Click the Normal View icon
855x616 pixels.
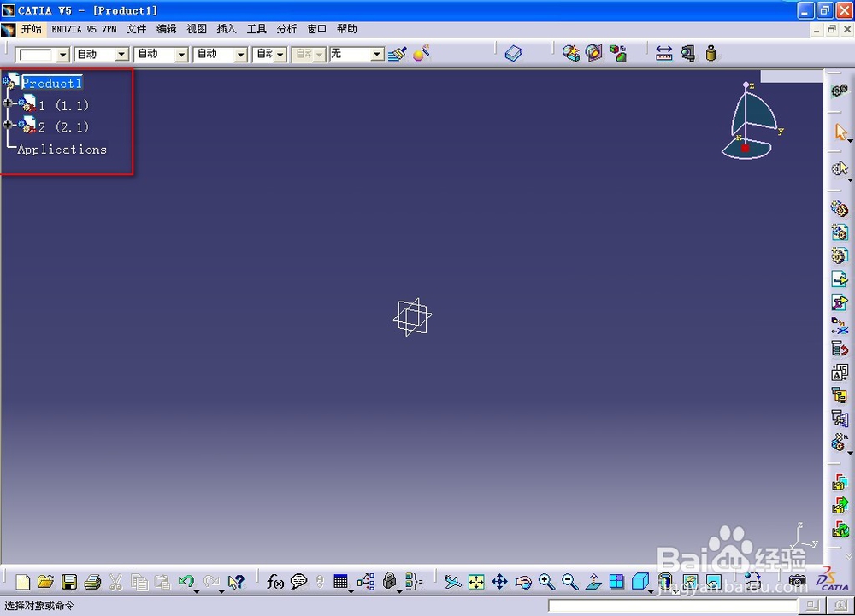pos(593,582)
